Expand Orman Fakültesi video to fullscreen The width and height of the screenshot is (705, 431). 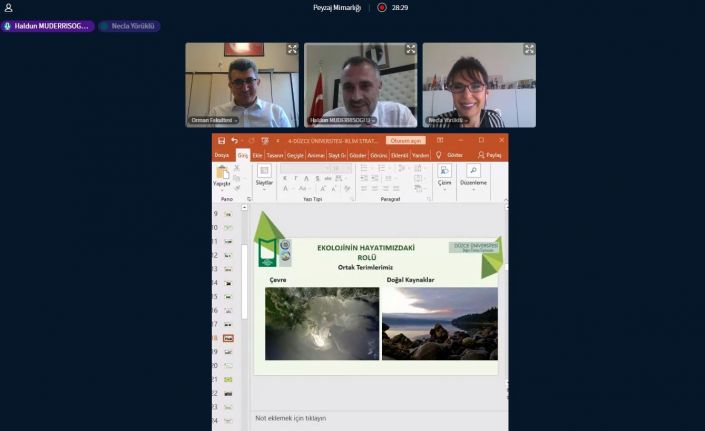tap(292, 49)
